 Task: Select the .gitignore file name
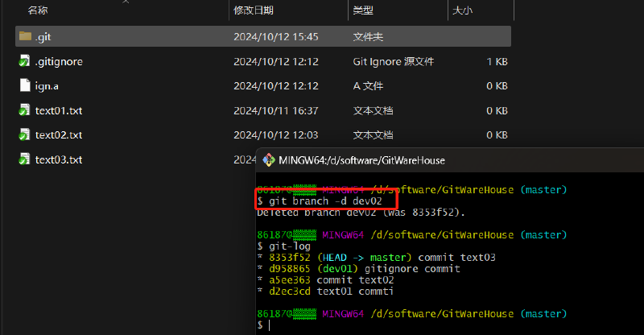[59, 62]
